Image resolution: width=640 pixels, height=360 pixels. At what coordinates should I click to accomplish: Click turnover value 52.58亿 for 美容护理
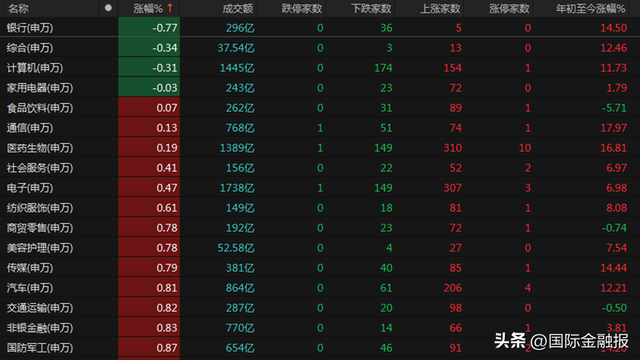point(236,248)
